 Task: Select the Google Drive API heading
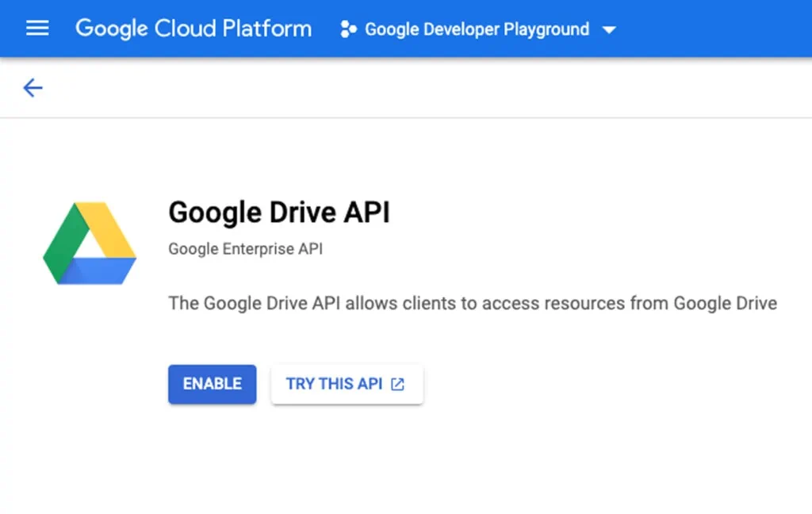[x=279, y=213]
